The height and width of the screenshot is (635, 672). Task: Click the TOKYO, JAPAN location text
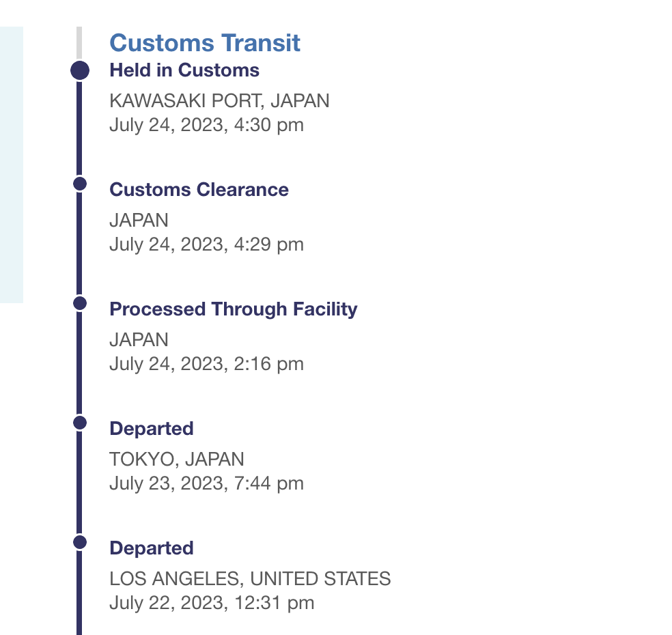(177, 460)
